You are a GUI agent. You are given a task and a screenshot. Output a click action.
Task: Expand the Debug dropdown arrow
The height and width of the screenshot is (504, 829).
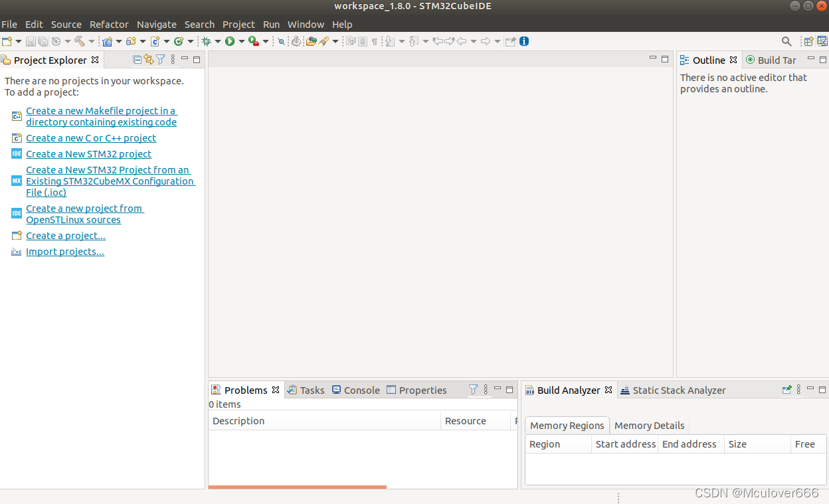click(x=217, y=41)
